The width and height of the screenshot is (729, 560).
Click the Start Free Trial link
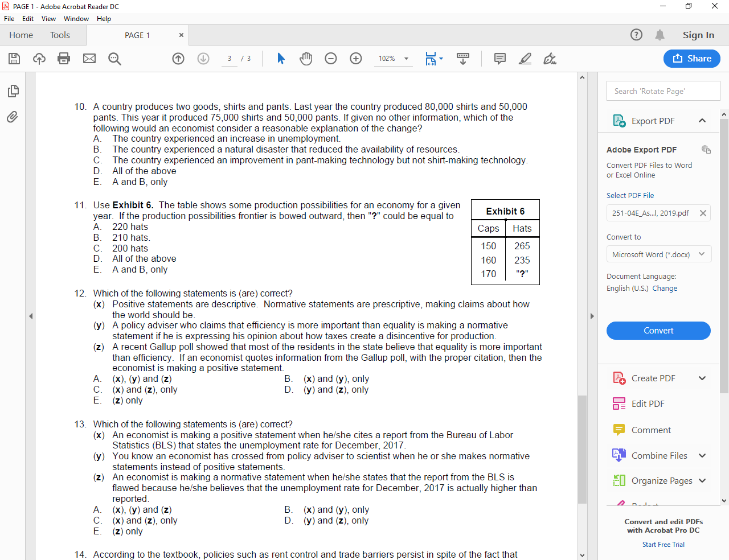click(x=663, y=545)
